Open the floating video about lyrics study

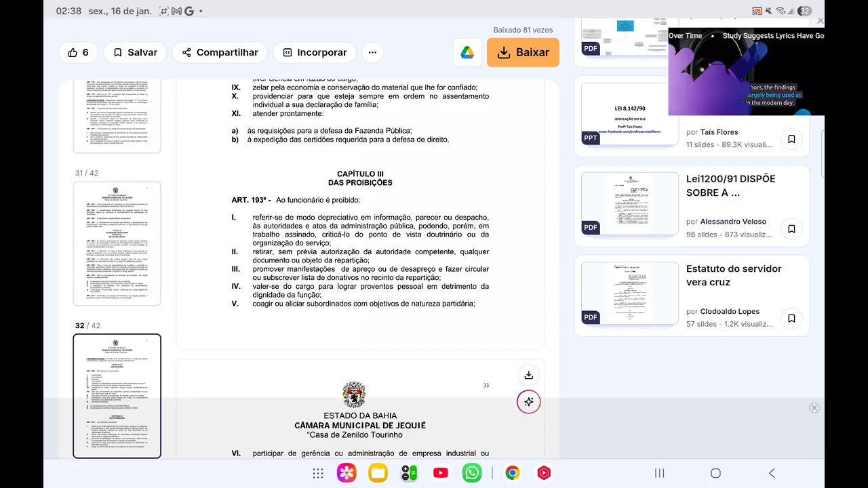coord(746,71)
